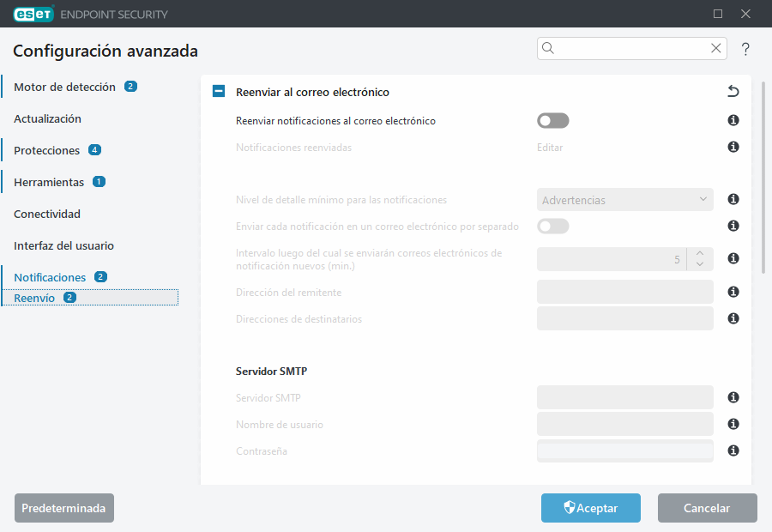The width and height of the screenshot is (772, 532).
Task: Click the search magnifier icon
Action: [547, 48]
